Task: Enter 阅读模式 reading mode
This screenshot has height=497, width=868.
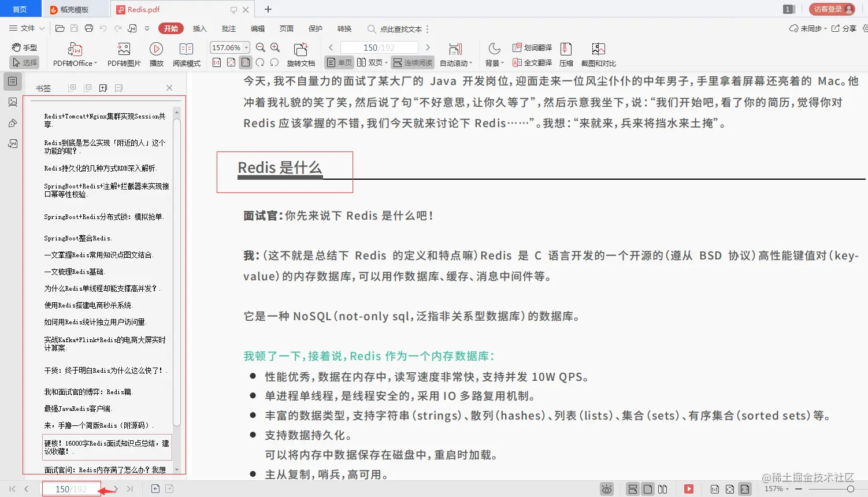Action: tap(186, 55)
